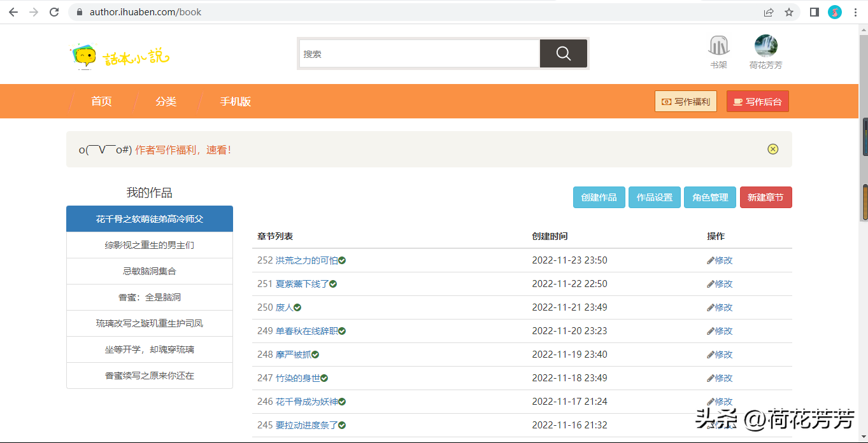Select work 香蜜：全是脑洞 in sidebar

(150, 297)
